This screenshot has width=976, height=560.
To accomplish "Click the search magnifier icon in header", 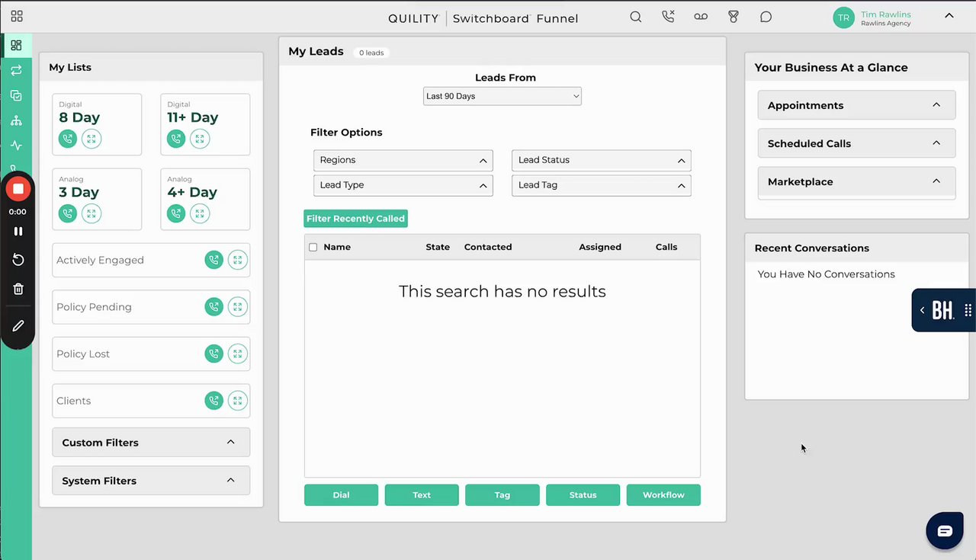I will [636, 17].
